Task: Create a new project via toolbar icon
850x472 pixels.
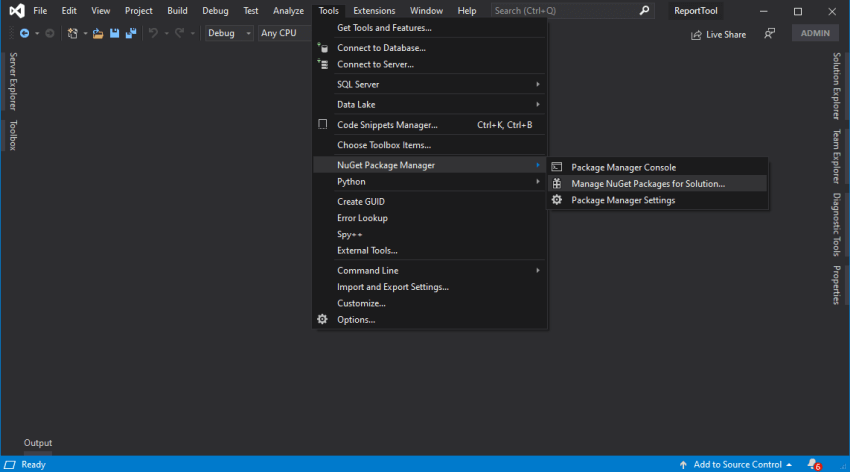Action: click(72, 33)
